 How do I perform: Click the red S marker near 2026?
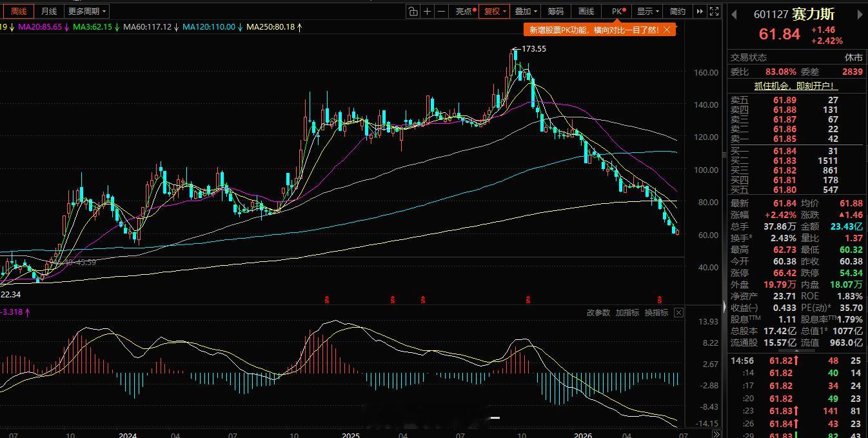[x=660, y=299]
